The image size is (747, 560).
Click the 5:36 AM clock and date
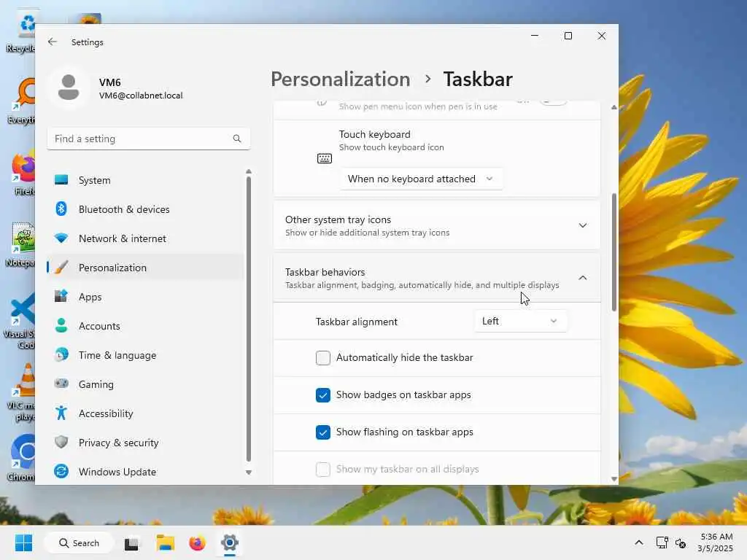click(715, 542)
